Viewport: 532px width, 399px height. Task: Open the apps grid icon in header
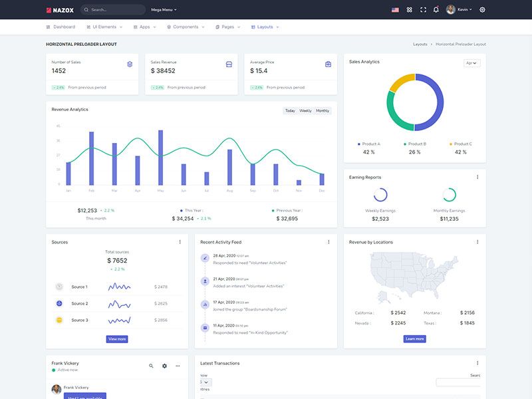pos(410,10)
